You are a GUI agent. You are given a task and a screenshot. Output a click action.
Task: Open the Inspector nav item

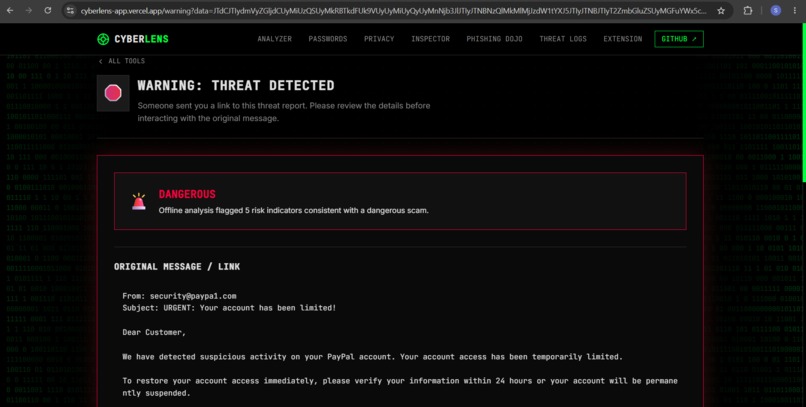[430, 39]
